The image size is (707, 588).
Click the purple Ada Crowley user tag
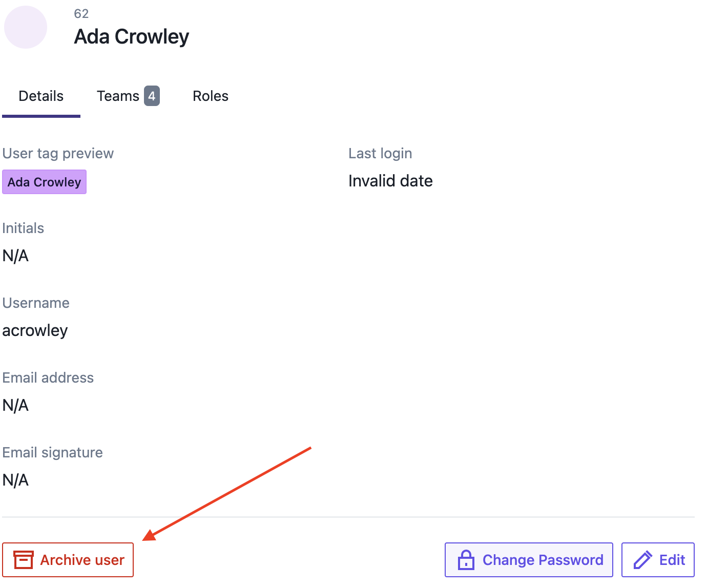44,182
